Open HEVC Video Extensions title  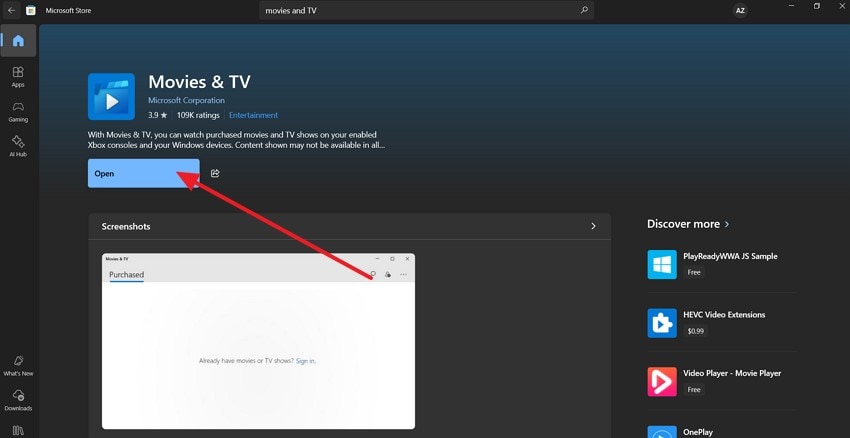pos(724,315)
